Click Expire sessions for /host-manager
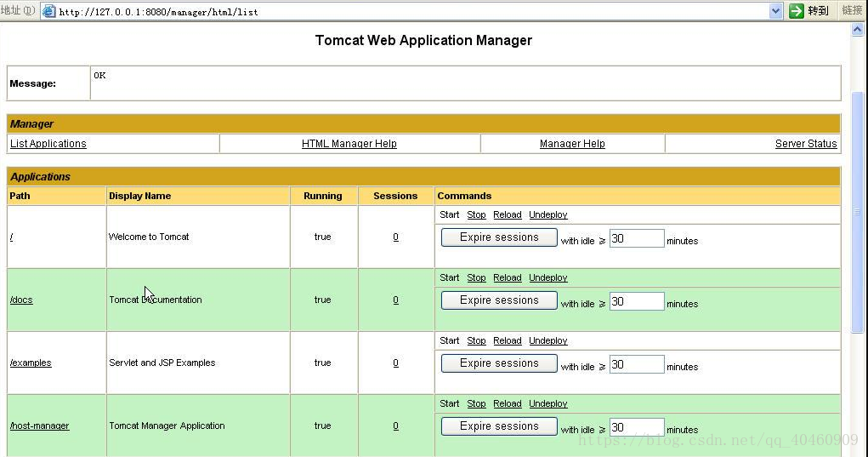The width and height of the screenshot is (868, 457). point(499,426)
